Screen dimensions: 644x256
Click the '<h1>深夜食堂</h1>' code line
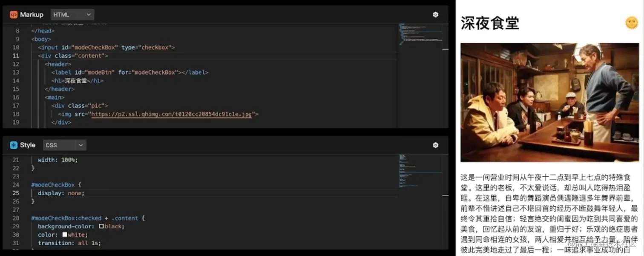78,81
